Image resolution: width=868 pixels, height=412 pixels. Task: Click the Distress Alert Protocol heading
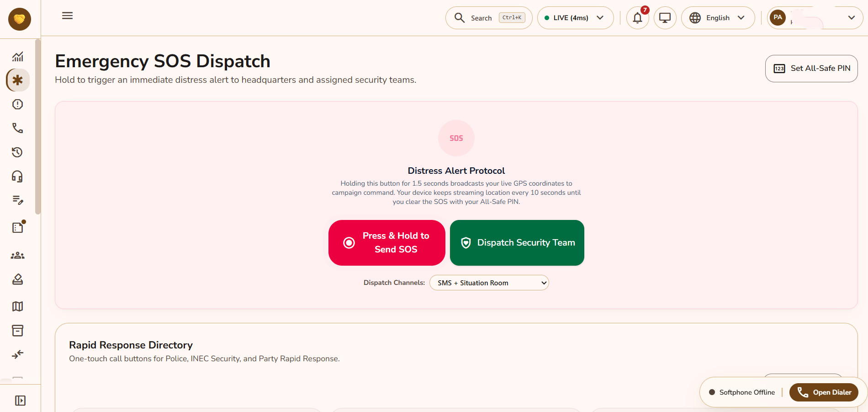tap(456, 171)
